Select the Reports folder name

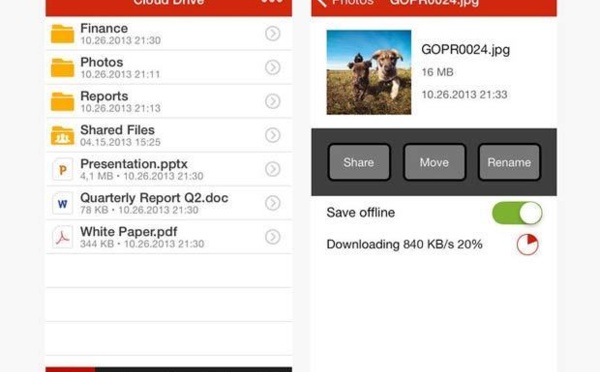pos(104,96)
